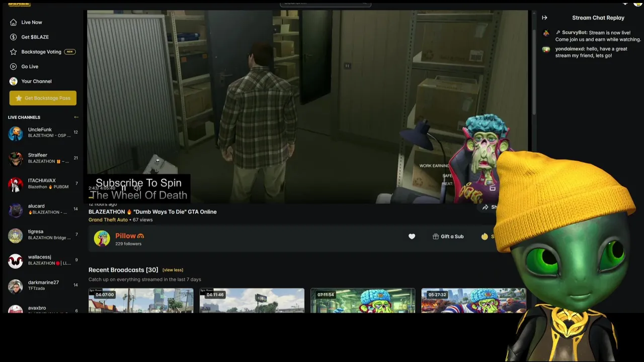Click the dollar coin icon
The width and height of the screenshot is (644, 362).
pyautogui.click(x=13, y=37)
